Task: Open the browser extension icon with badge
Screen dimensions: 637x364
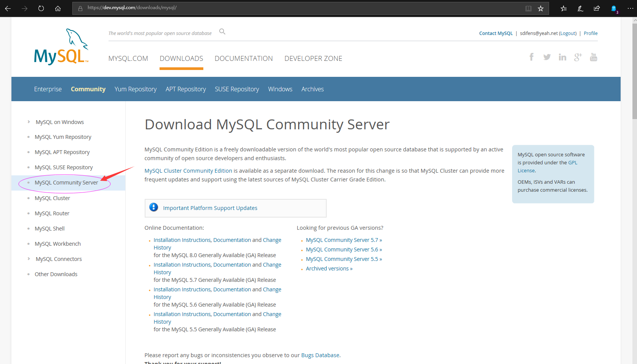Action: (614, 9)
